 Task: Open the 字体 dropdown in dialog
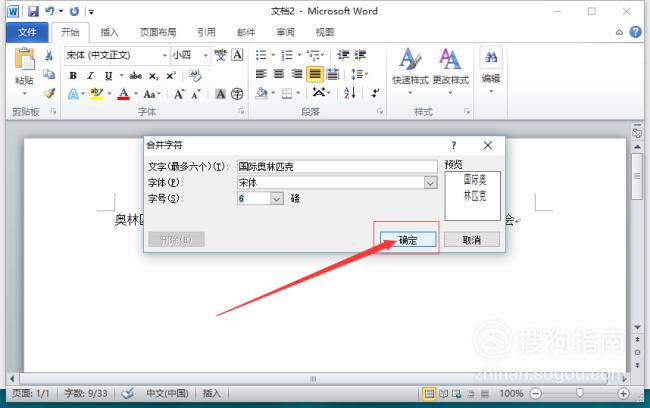[430, 182]
